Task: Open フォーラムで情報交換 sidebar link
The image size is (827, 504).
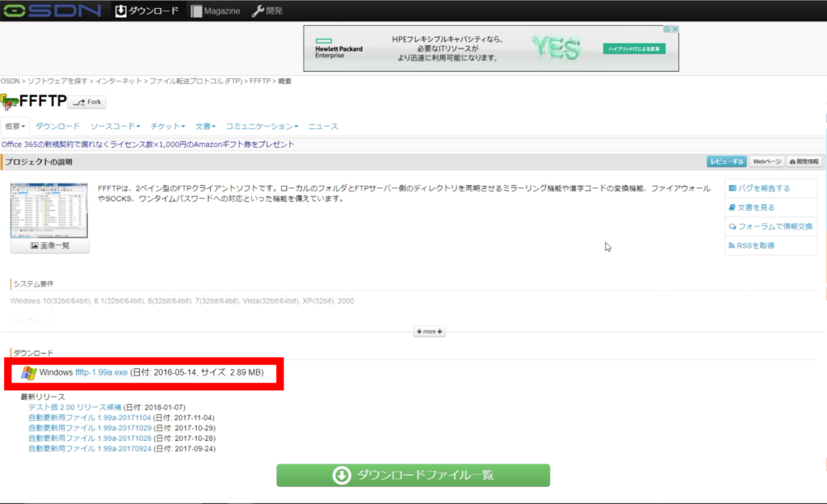Action: point(770,227)
